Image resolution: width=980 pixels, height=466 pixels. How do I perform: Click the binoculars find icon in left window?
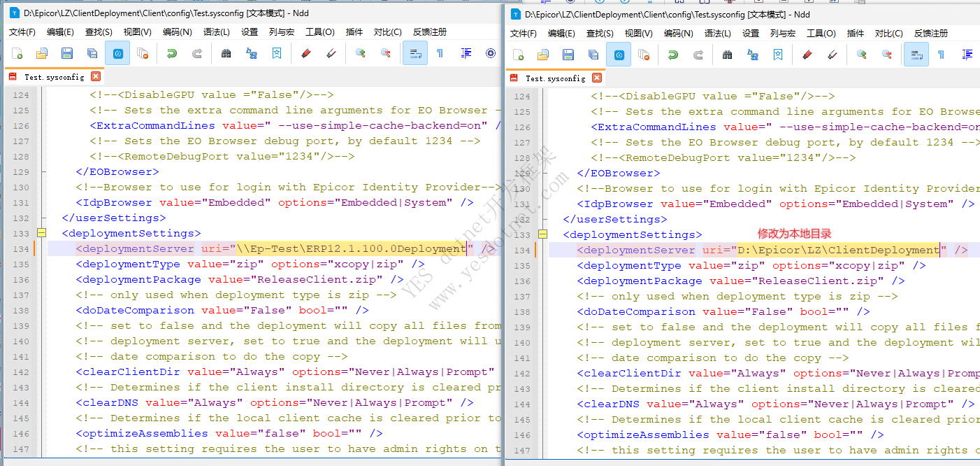[x=226, y=53]
